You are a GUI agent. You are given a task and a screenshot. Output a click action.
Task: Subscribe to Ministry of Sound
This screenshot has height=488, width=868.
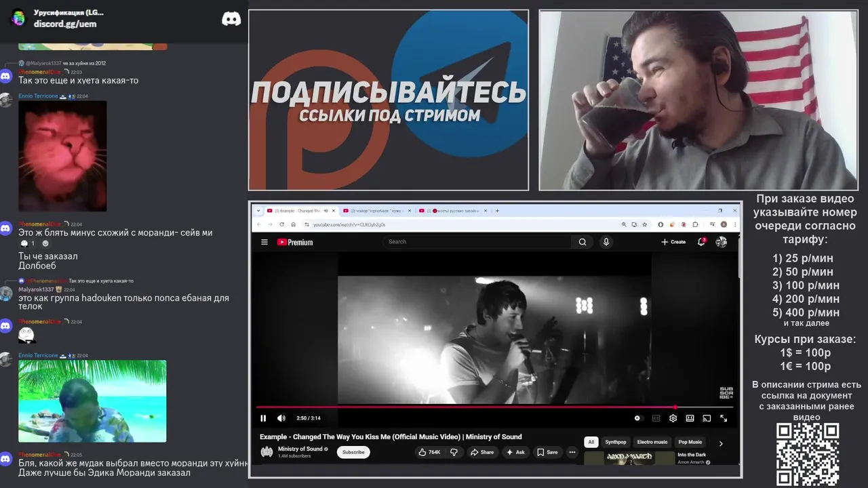353,452
